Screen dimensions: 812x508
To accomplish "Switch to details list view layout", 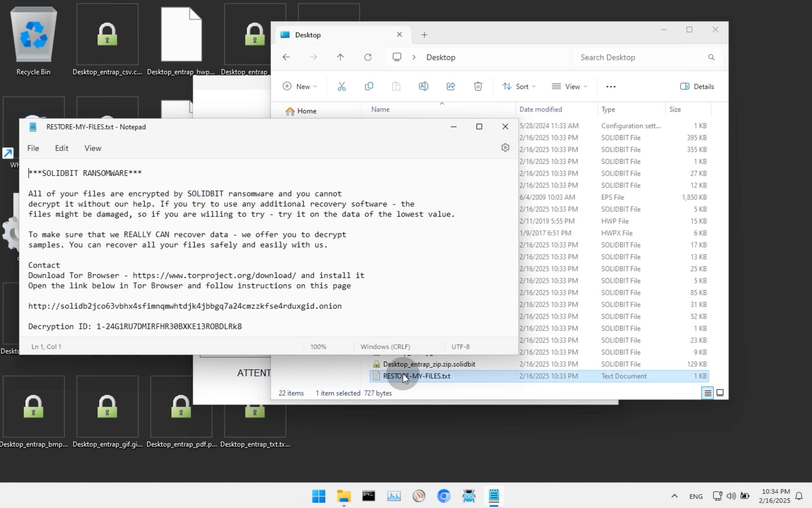I will coord(707,393).
